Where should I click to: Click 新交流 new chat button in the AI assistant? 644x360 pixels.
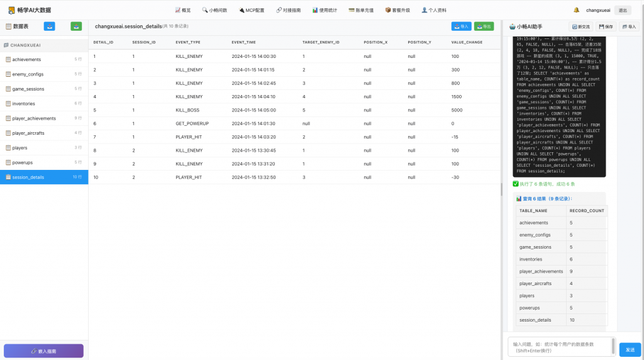coord(581,26)
